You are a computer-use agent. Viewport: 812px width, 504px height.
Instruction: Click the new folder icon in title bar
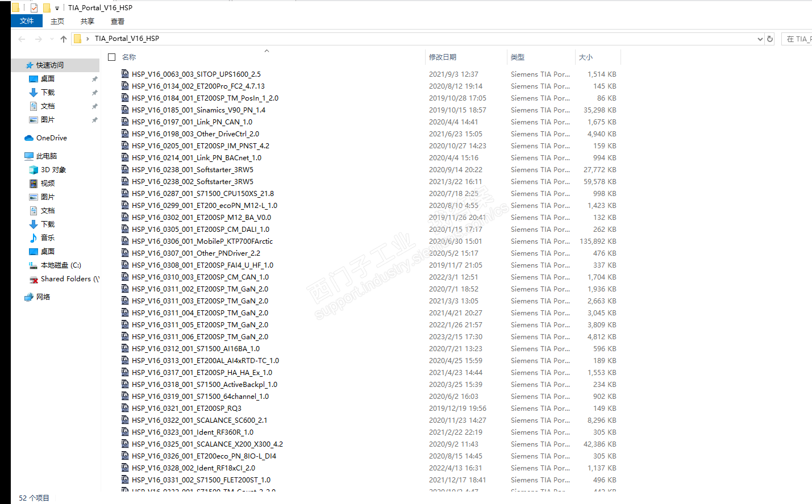pyautogui.click(x=47, y=8)
